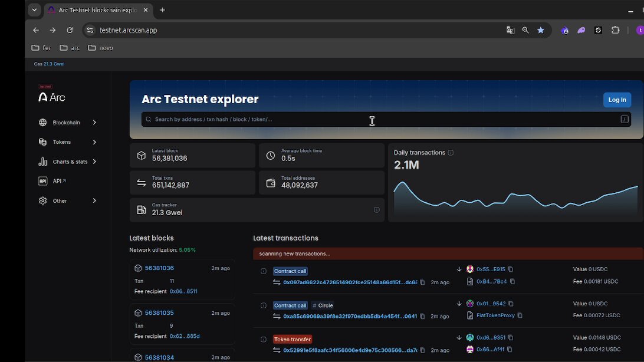Click the Total txns arrows icon
644x362 pixels.
coord(142,183)
